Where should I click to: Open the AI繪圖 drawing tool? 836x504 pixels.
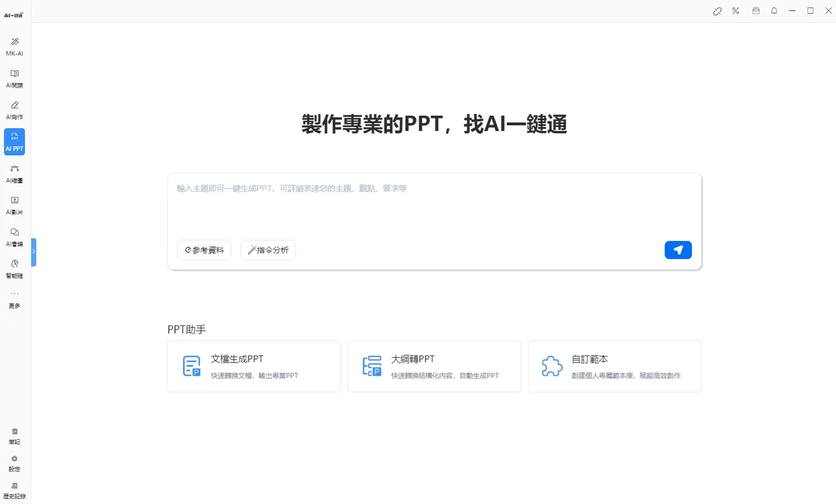coord(15,174)
